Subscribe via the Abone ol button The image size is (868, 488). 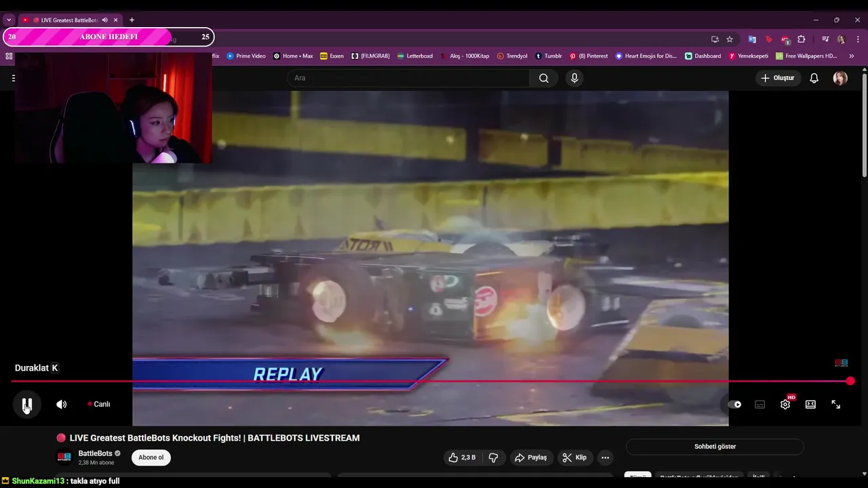coord(151,457)
